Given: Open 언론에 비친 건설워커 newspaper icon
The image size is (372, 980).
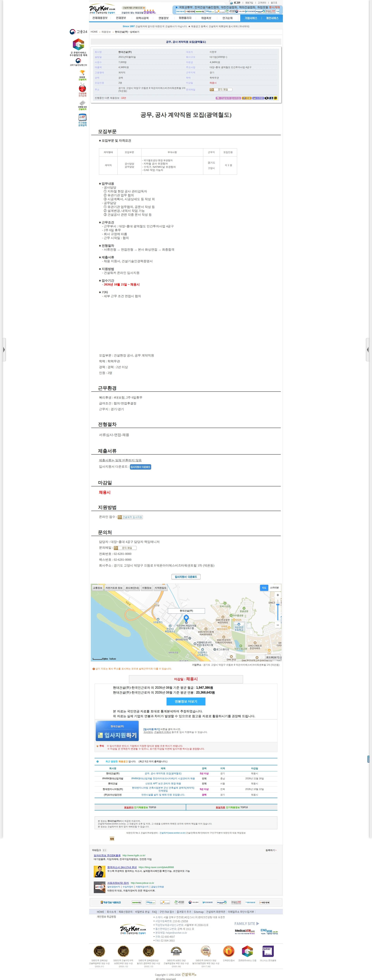Looking at the screenshot, I should point(83,105).
